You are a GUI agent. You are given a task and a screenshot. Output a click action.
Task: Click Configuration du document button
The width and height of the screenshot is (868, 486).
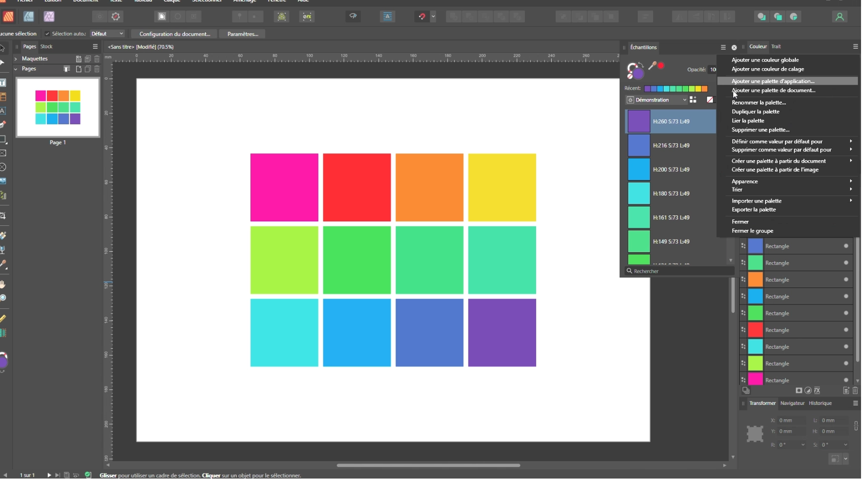(175, 34)
